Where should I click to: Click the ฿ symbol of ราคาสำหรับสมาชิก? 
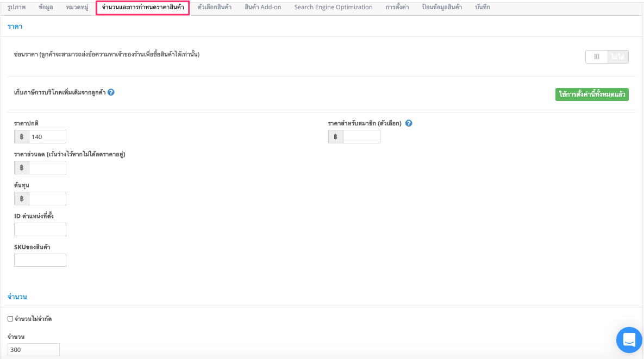click(335, 137)
